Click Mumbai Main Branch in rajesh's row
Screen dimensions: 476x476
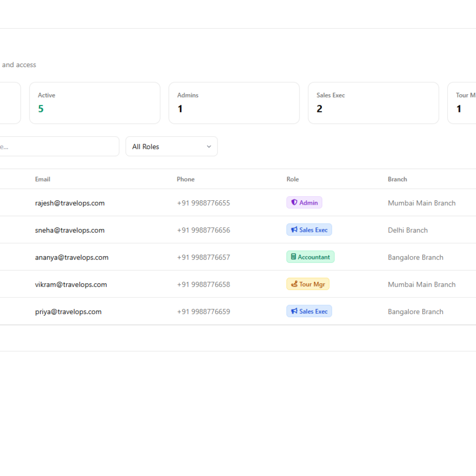pyautogui.click(x=422, y=203)
